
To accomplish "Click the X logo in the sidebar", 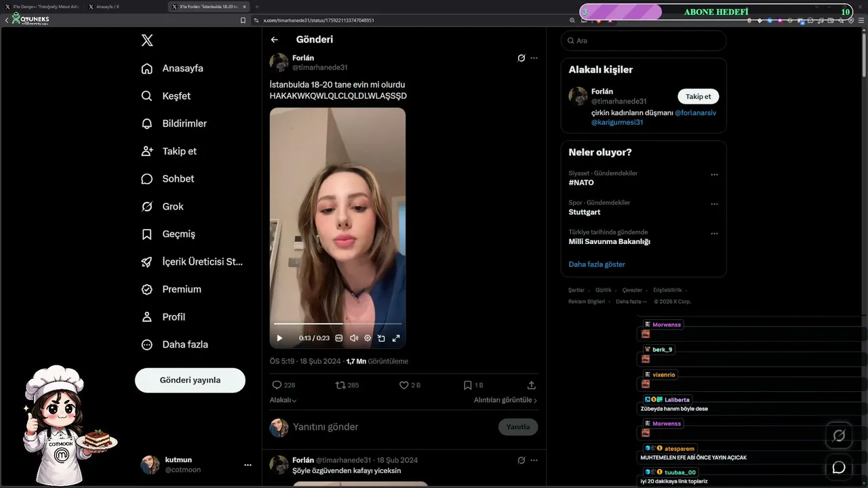I will pyautogui.click(x=147, y=41).
